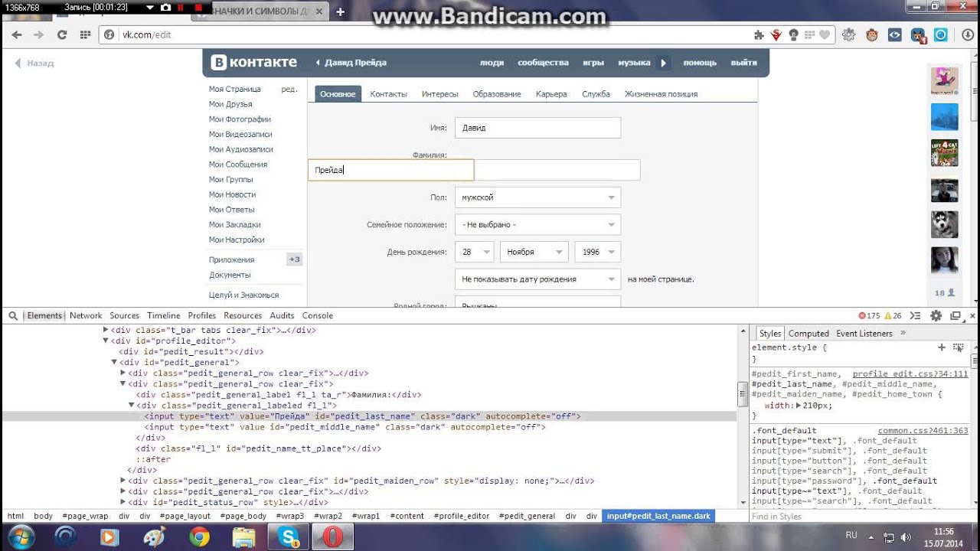Click the browser back arrow

tap(17, 34)
